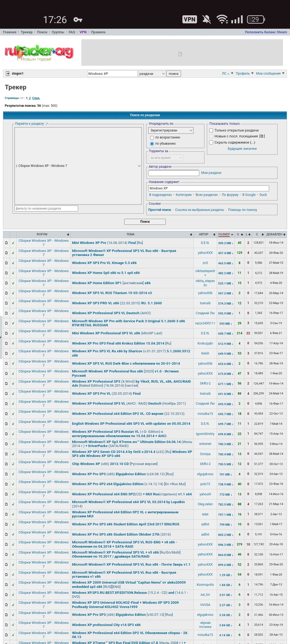Sort table by ТЕМА column arrows
The height and width of the screenshot is (644, 290).
point(191,235)
